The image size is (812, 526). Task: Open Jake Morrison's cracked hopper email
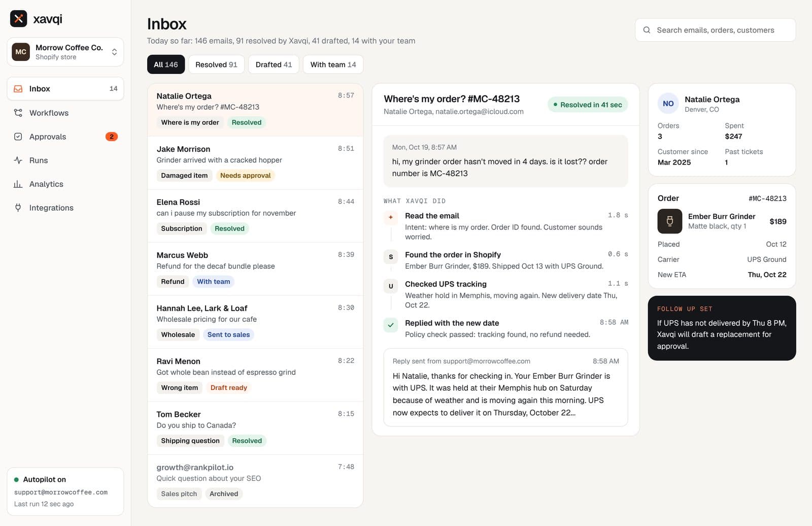point(255,163)
